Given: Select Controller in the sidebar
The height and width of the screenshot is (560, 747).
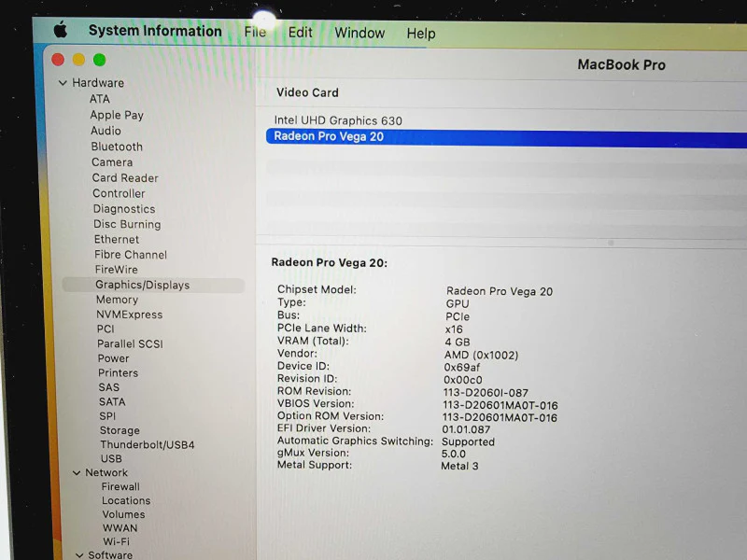Looking at the screenshot, I should tap(119, 193).
